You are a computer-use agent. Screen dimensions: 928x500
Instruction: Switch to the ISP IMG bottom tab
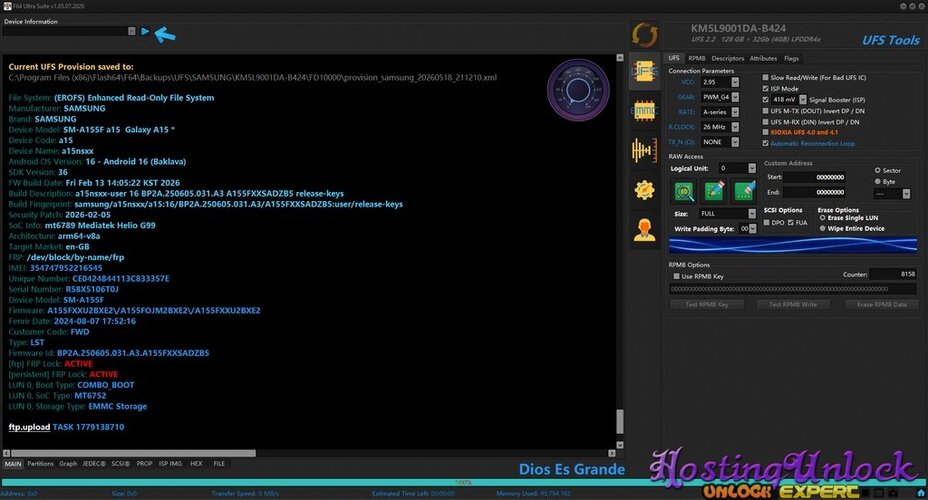tap(170, 464)
